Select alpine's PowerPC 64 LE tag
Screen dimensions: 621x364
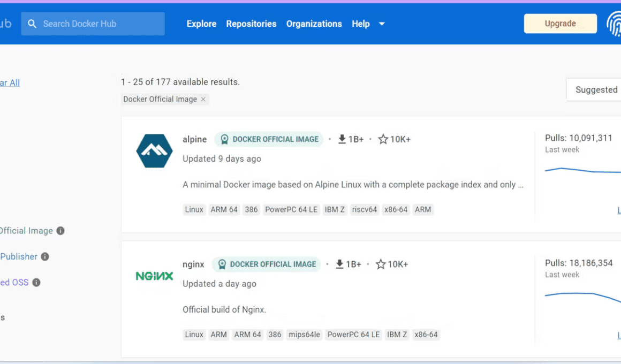291,209
